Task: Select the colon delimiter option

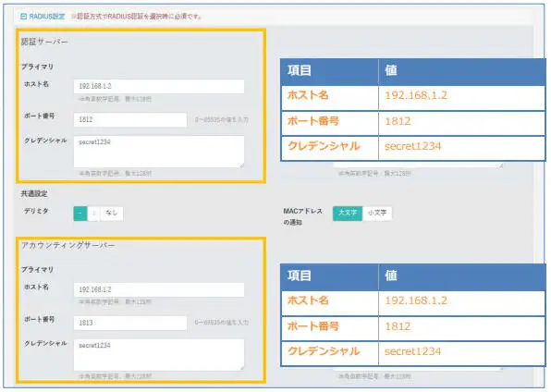Action: (93, 213)
